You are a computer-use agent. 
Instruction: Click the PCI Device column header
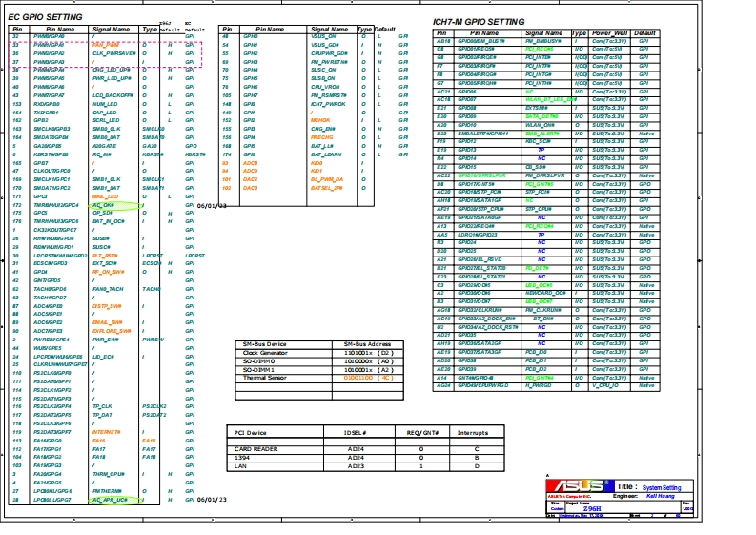(x=251, y=433)
